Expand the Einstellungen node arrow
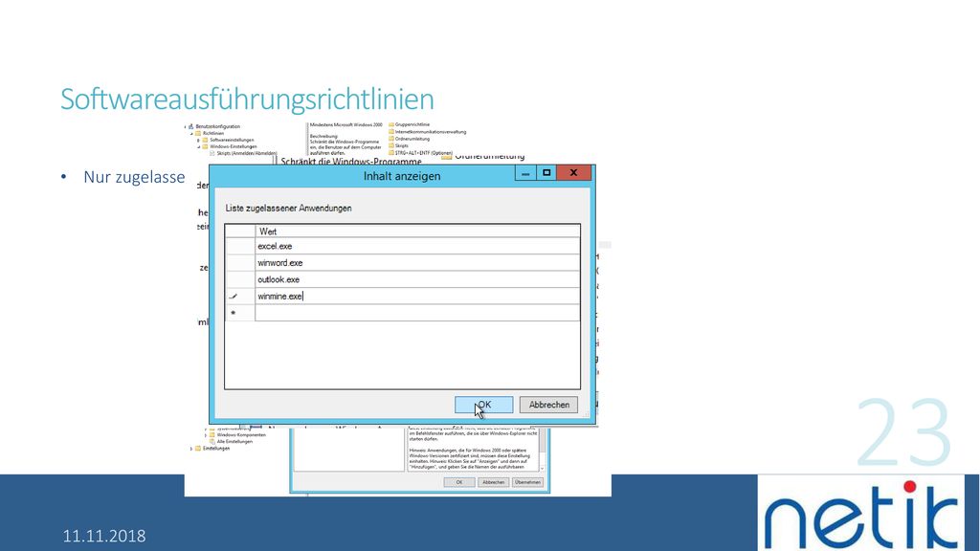This screenshot has height=551, width=980. 191,449
